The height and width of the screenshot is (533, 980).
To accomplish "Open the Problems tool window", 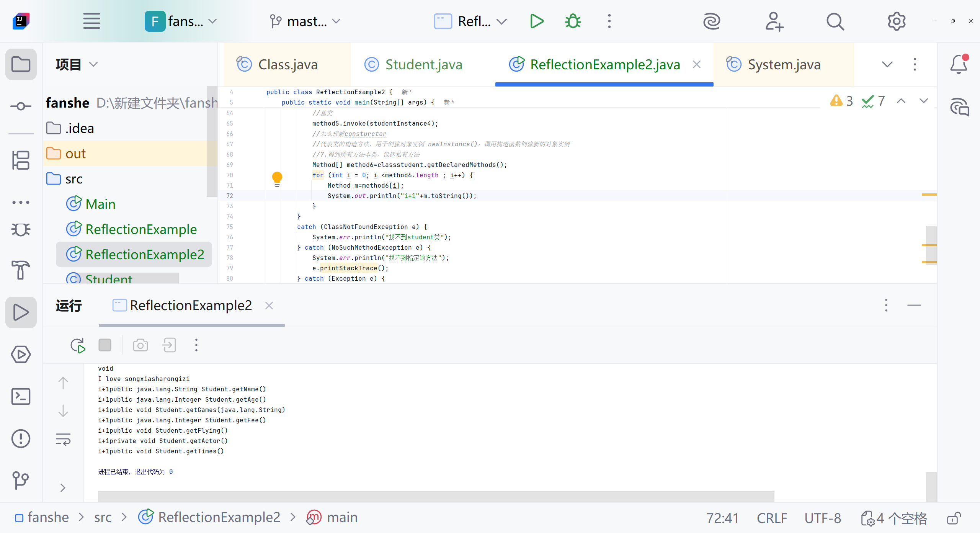I will (x=21, y=438).
